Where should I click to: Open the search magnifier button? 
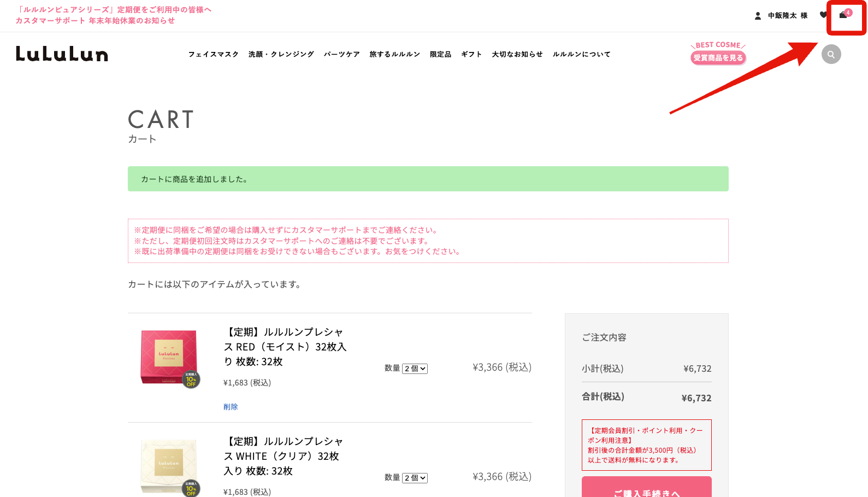(x=831, y=54)
